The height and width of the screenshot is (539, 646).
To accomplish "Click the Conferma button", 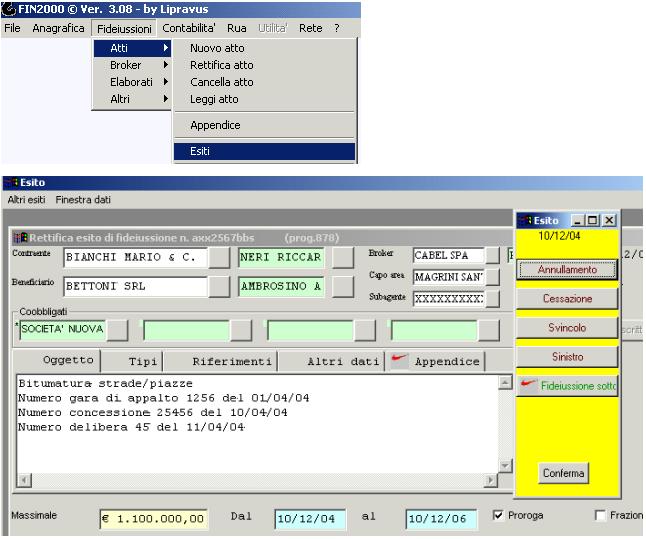I will pos(564,473).
